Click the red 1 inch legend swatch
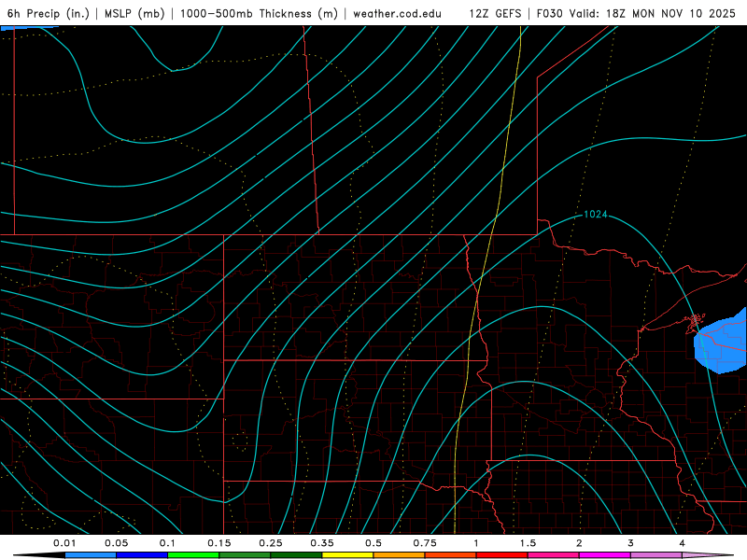Screen dimensions: 747x560 pyautogui.click(x=502, y=555)
